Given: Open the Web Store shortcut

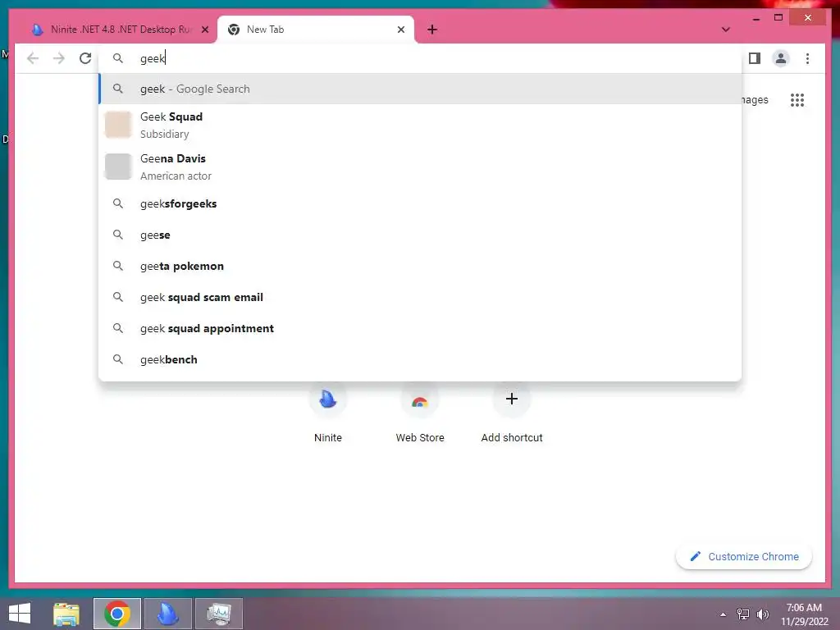Looking at the screenshot, I should (x=420, y=413).
